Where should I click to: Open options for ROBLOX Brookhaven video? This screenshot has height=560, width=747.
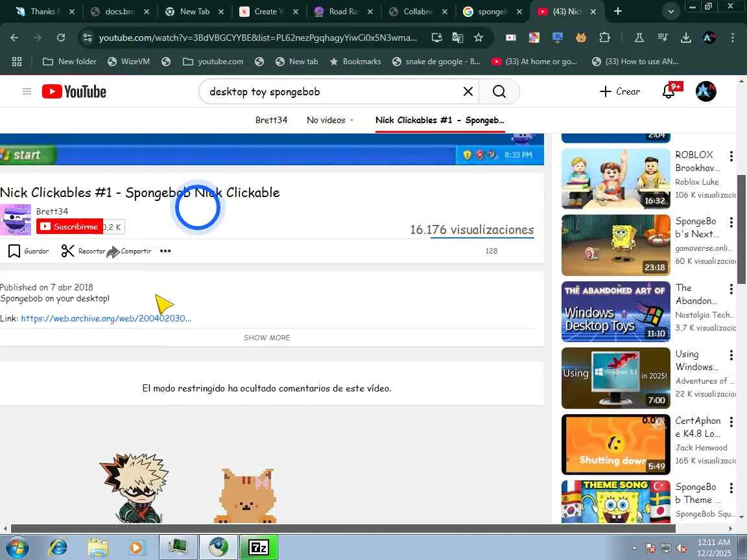pos(731,156)
